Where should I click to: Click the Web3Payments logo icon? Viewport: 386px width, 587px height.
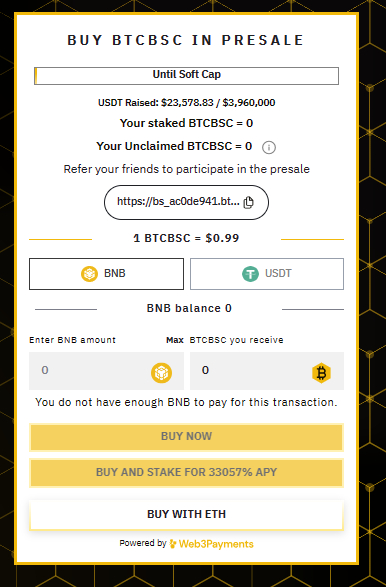[x=173, y=544]
